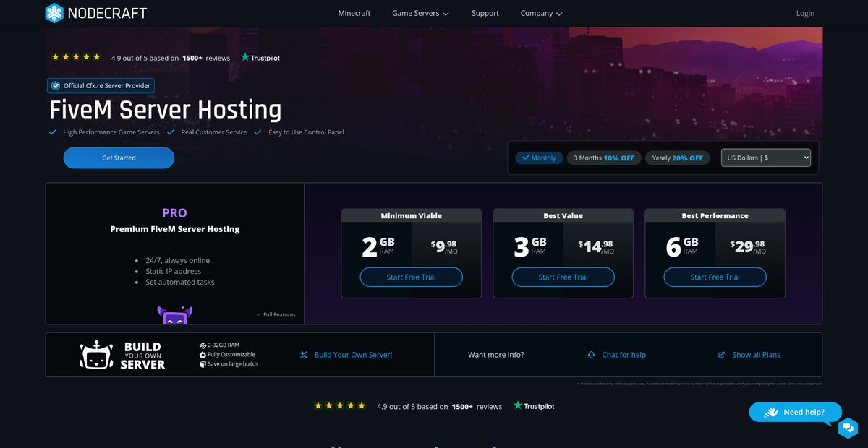Viewport: 868px width, 448px height.
Task: Click the Show all Plans link
Action: [x=756, y=355]
